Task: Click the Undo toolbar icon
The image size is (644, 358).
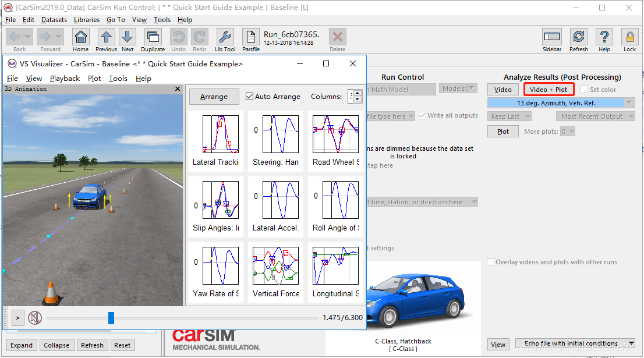Action: 179,37
